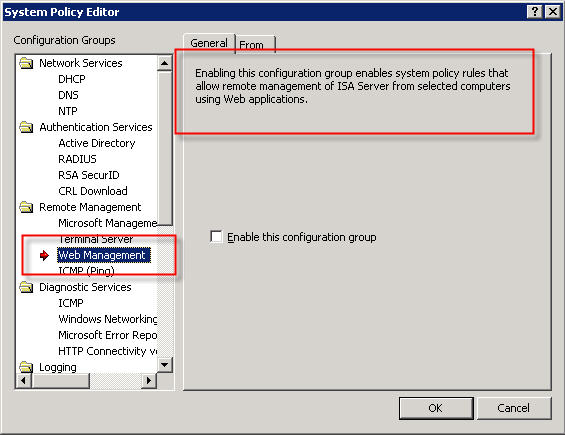
Task: Select Active Directory tree item
Action: click(97, 143)
